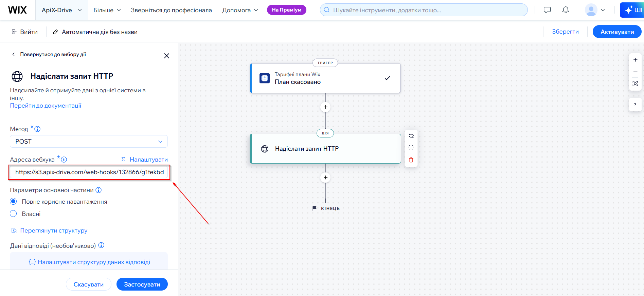Click the webhook URL input field
Image resolution: width=644 pixels, height=296 pixels.
point(89,172)
